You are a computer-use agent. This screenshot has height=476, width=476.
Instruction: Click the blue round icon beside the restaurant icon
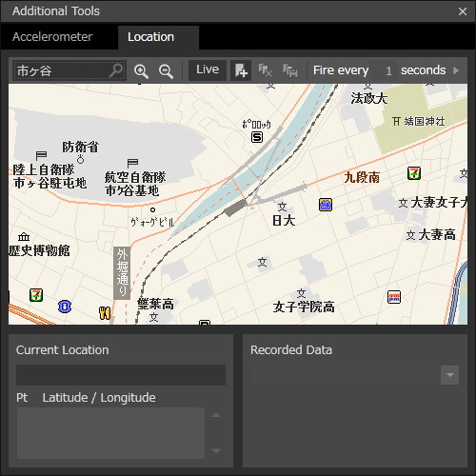65,307
